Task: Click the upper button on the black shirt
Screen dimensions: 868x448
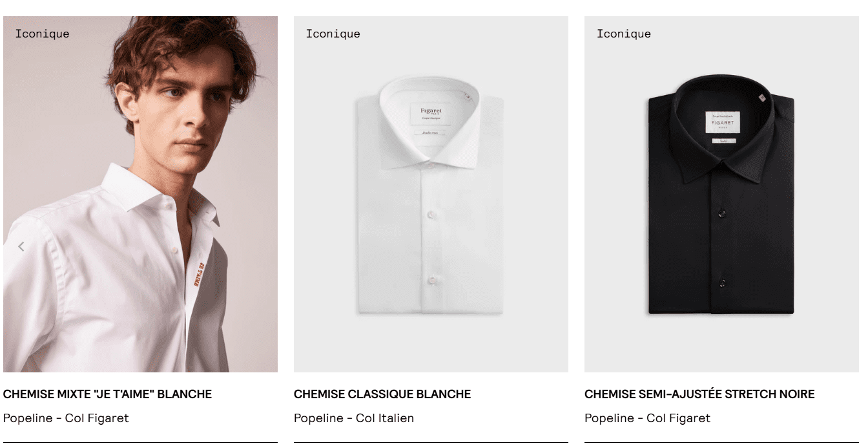Action: click(722, 214)
